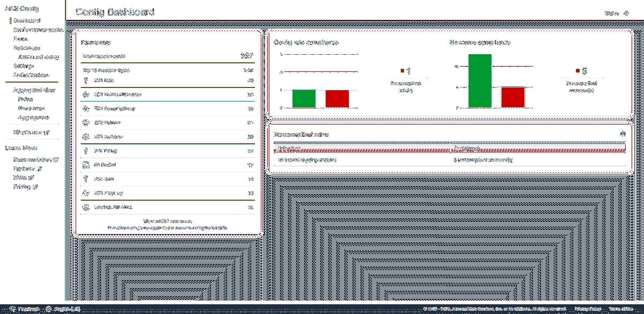644x314 pixels.
Task: Open Settings in the sidebar
Action: tap(24, 66)
